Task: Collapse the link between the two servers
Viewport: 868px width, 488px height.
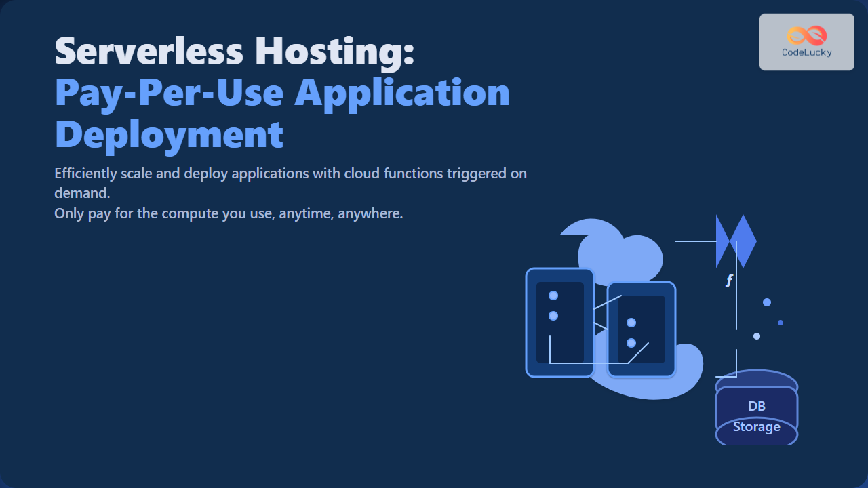Action: click(604, 312)
